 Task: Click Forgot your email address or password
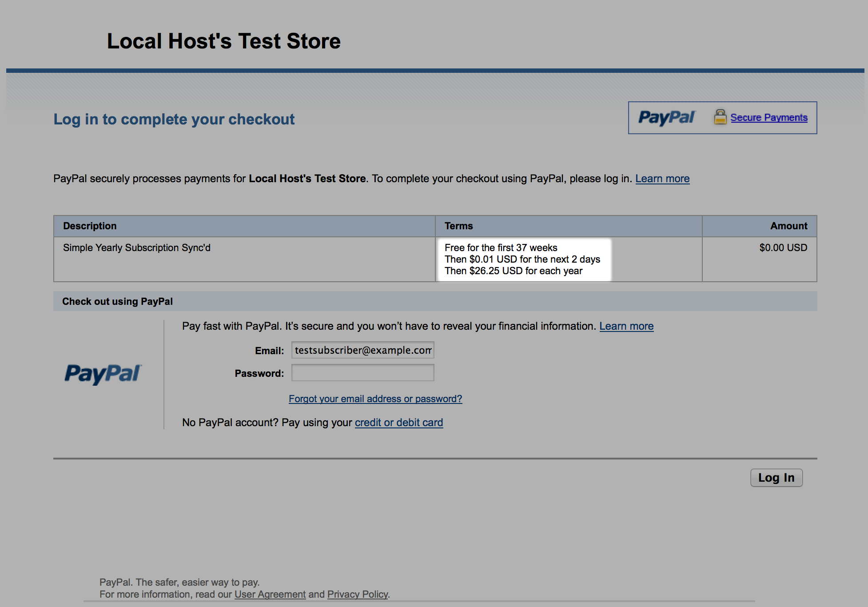coord(375,399)
